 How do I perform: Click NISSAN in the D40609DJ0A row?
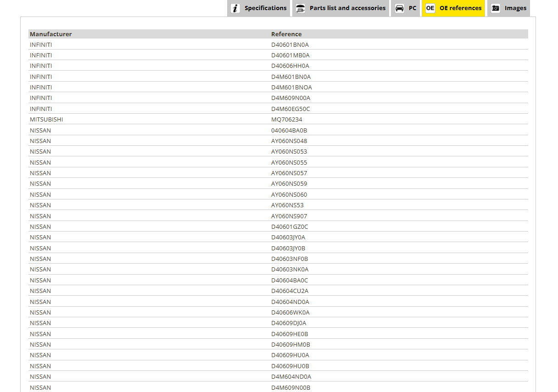click(40, 323)
